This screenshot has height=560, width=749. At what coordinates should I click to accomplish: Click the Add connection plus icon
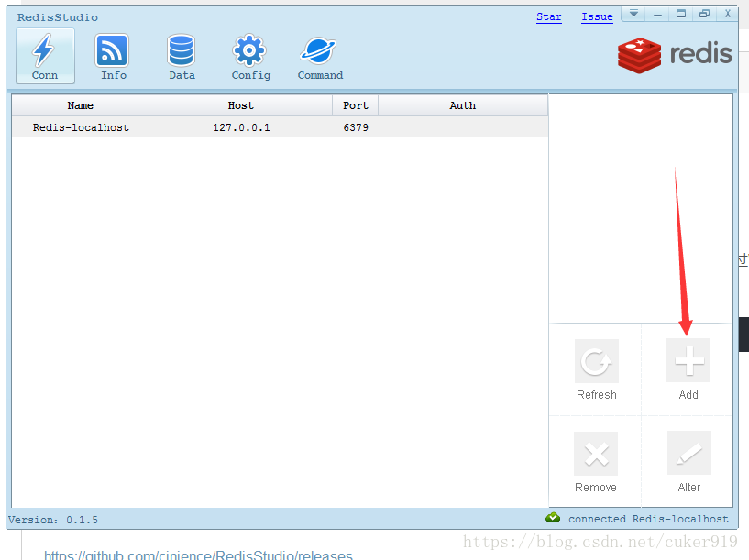pos(688,360)
